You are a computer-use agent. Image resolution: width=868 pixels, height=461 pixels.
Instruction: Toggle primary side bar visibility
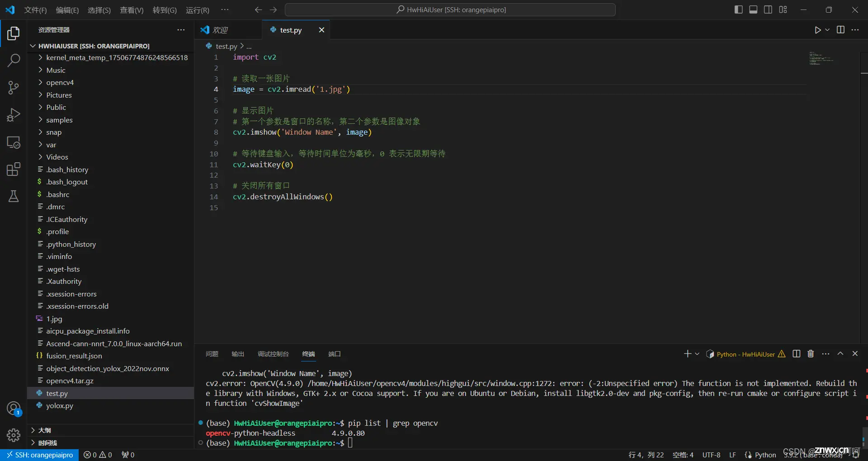tap(738, 9)
